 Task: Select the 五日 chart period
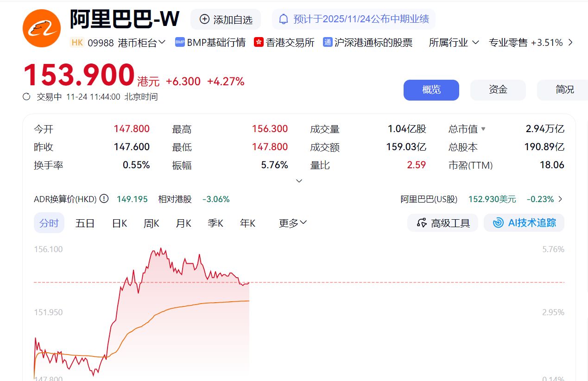[x=85, y=223]
